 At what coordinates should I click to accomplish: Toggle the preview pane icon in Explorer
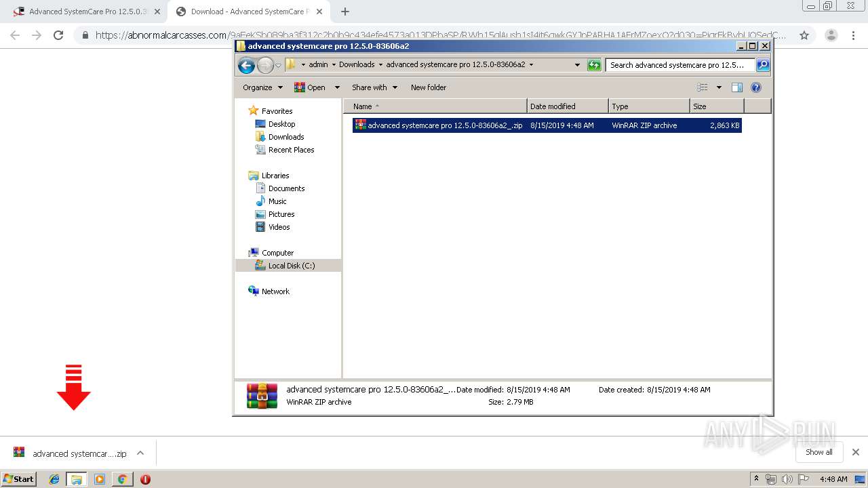[737, 87]
